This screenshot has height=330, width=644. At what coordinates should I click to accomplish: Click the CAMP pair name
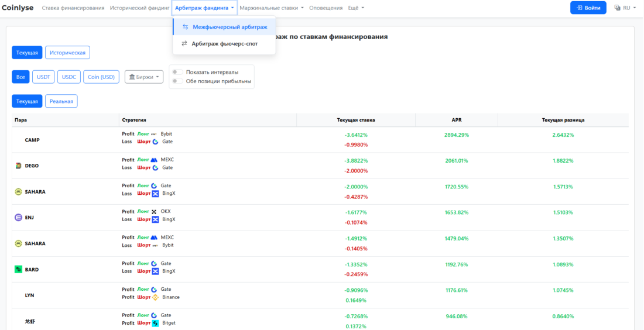pos(32,140)
